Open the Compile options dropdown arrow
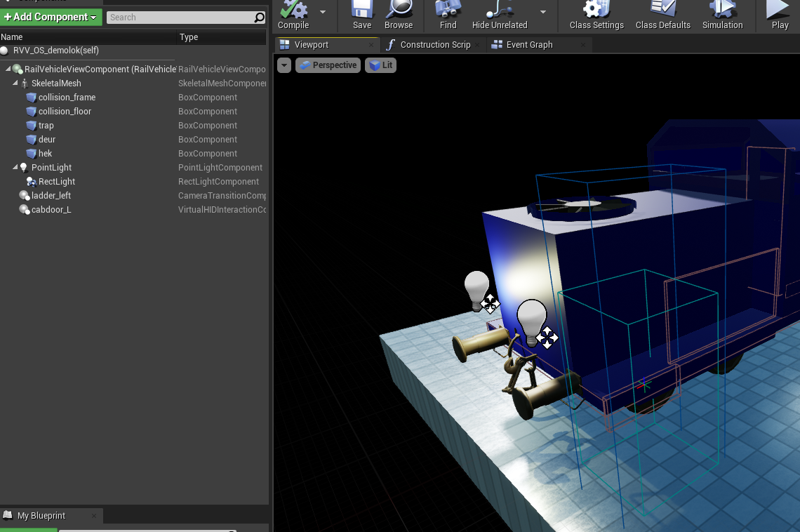The width and height of the screenshot is (800, 532). pos(323,12)
